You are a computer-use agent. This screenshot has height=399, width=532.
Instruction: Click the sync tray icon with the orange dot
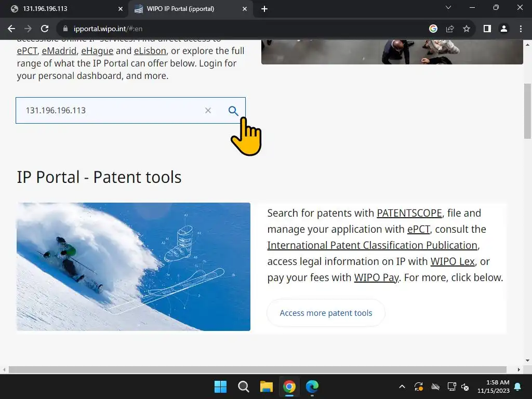tap(419, 387)
